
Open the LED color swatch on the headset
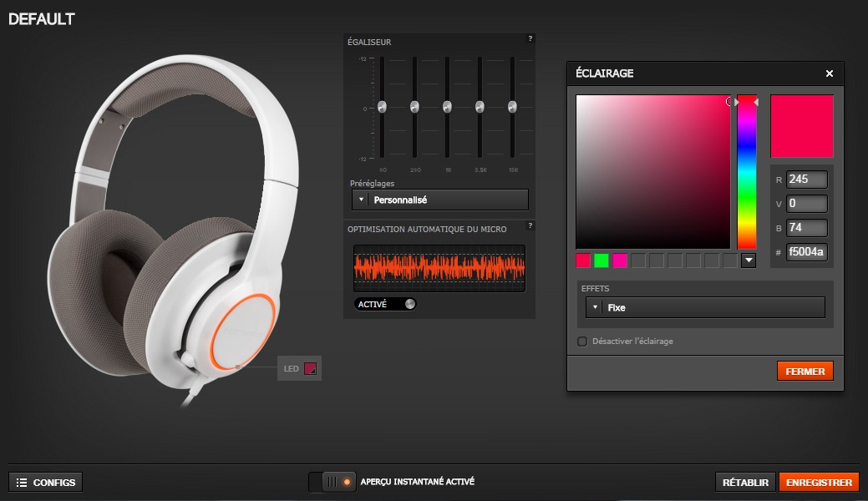tap(311, 368)
